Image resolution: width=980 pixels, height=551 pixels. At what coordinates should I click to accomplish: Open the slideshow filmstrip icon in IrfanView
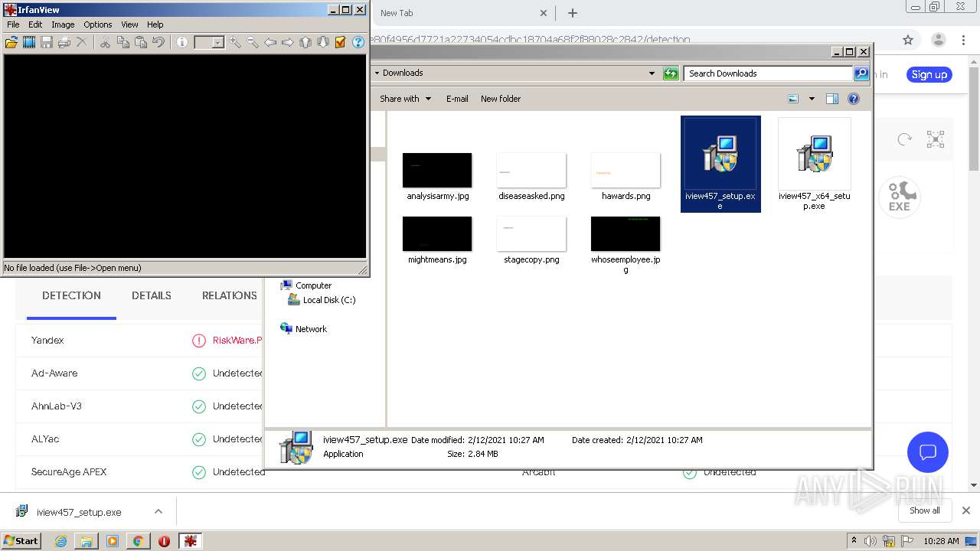[x=29, y=42]
